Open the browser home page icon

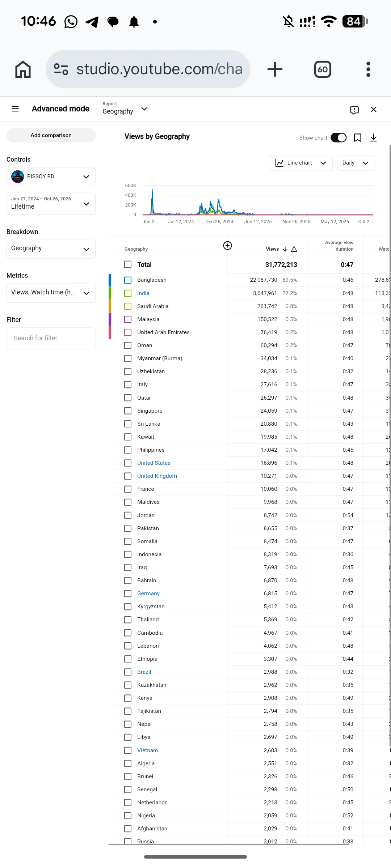point(23,69)
